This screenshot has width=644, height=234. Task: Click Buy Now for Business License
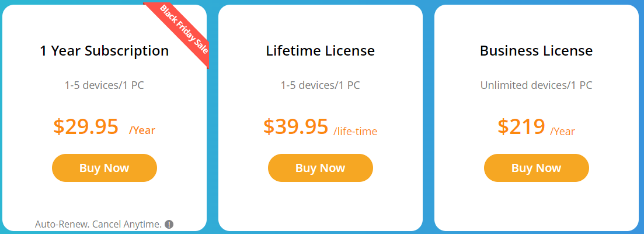pyautogui.click(x=537, y=168)
